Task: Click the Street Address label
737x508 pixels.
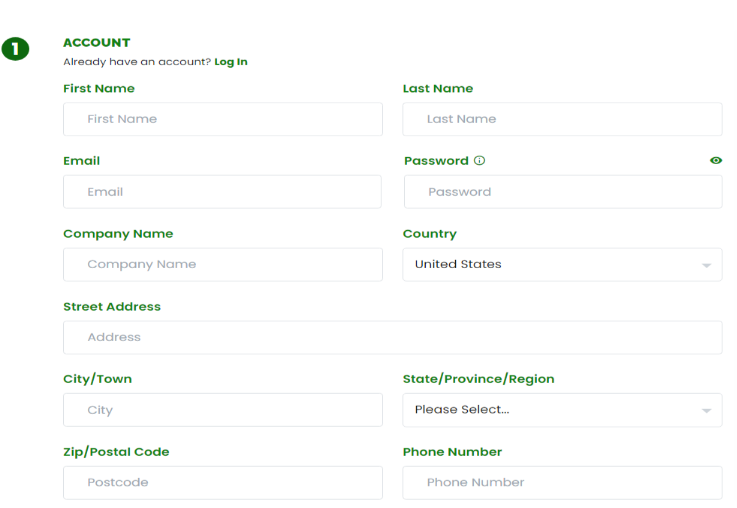Action: [x=112, y=306]
